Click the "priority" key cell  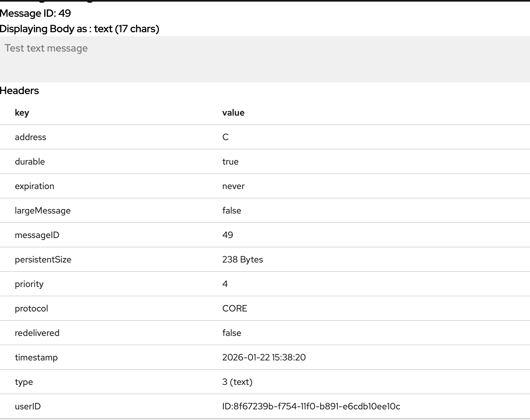29,284
